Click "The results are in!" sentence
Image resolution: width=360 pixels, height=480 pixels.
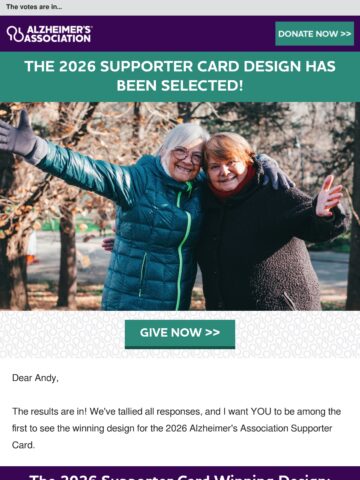(x=49, y=412)
